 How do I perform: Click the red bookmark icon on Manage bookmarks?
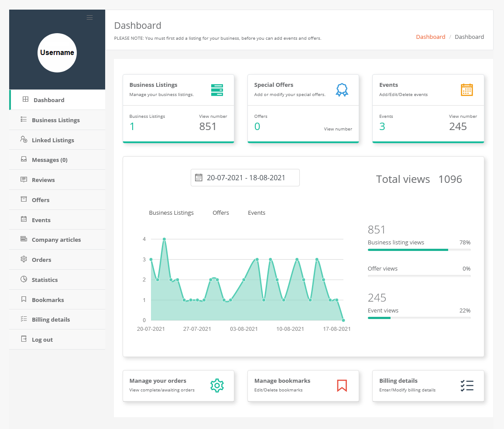[342, 386]
